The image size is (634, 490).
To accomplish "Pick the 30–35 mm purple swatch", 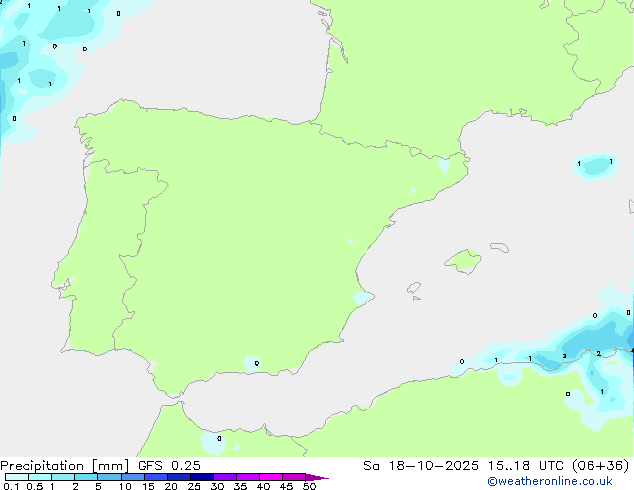I will (224, 477).
